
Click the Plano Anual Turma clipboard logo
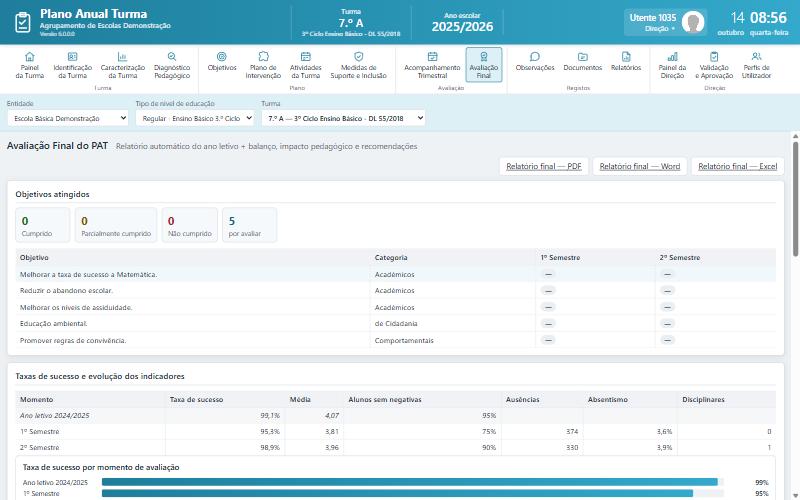(x=23, y=22)
